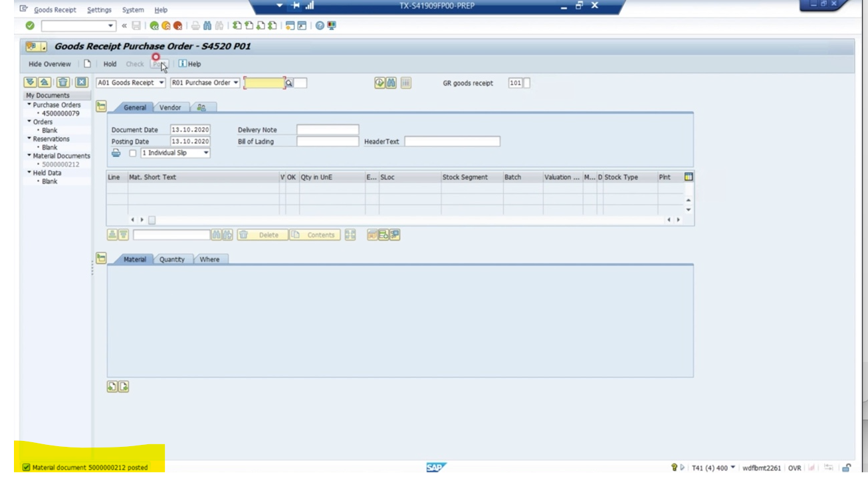Open the command field dropdown arrow

pos(111,26)
